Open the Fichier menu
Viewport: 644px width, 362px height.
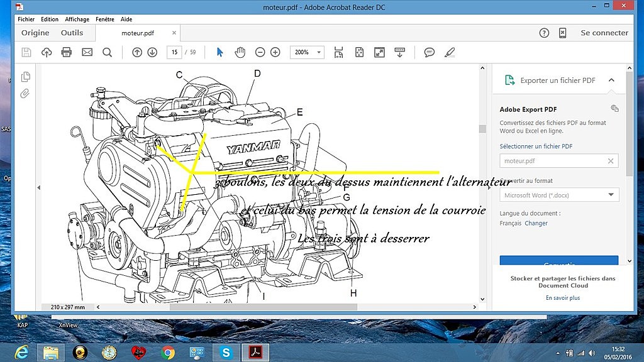[26, 19]
